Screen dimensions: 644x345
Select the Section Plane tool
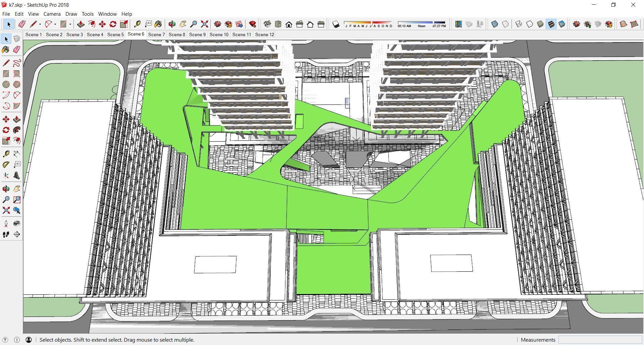[17, 234]
